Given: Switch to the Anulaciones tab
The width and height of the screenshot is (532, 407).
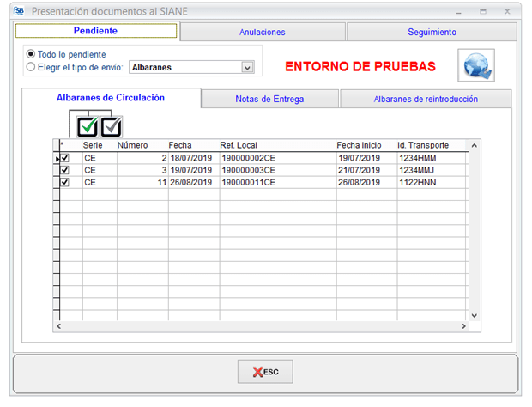Looking at the screenshot, I should click(262, 32).
